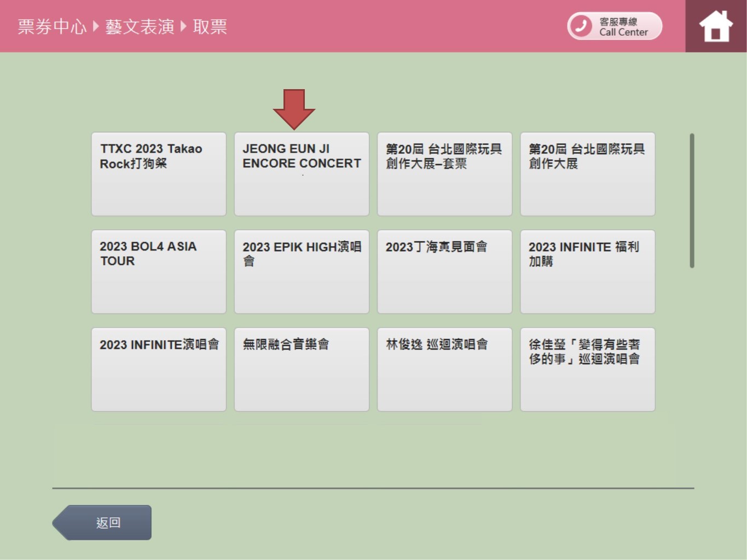Open 票券中心 in the breadcrumb

click(52, 26)
